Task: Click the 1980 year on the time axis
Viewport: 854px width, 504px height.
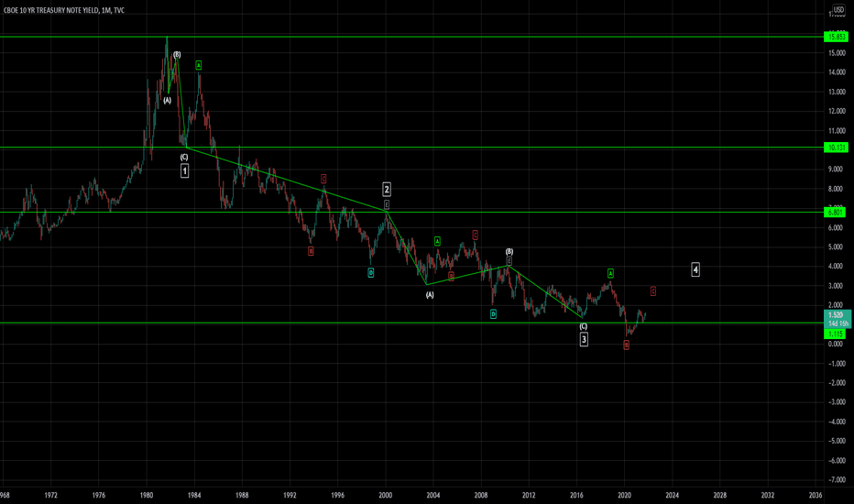Action: (146, 495)
